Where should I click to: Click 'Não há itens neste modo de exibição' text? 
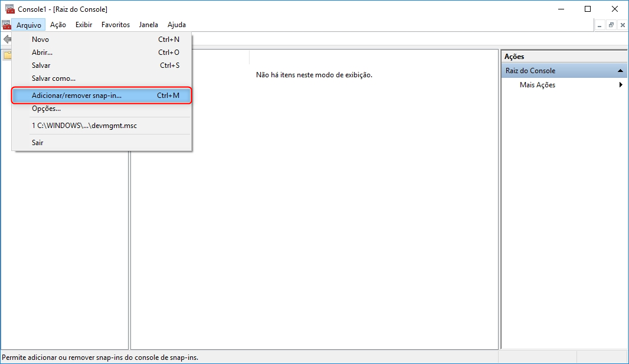(314, 75)
